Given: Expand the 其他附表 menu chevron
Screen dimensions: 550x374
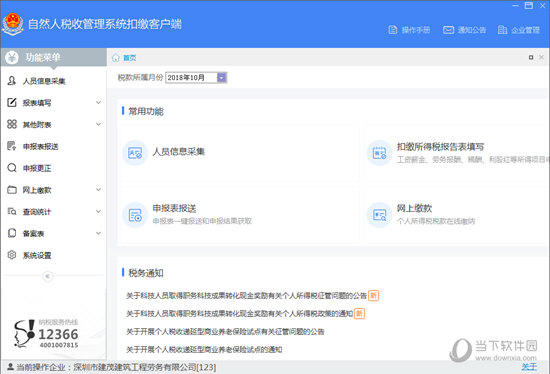Looking at the screenshot, I should (x=99, y=124).
